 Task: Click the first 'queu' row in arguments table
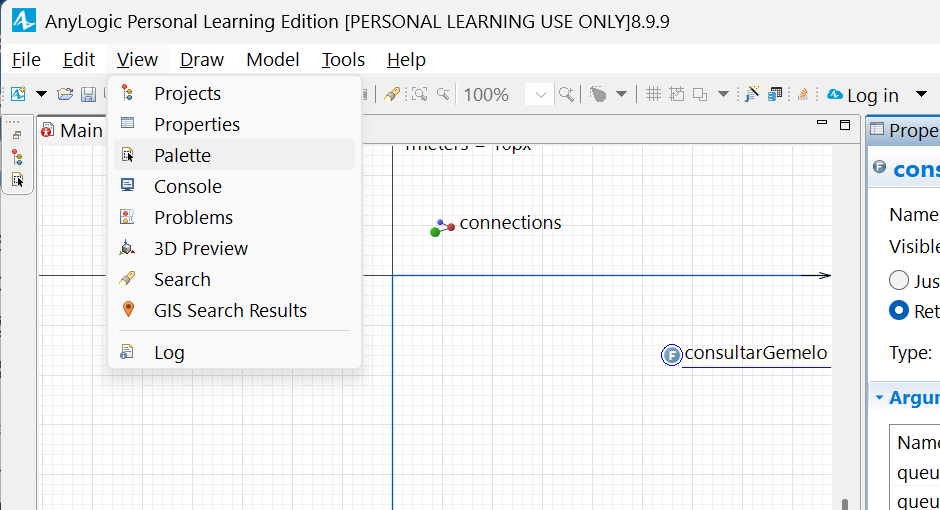click(x=917, y=473)
